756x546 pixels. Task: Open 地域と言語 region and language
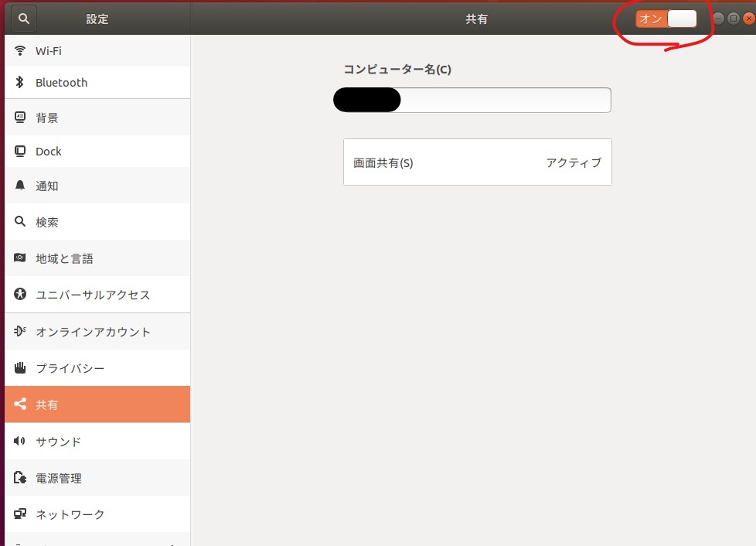pyautogui.click(x=97, y=258)
